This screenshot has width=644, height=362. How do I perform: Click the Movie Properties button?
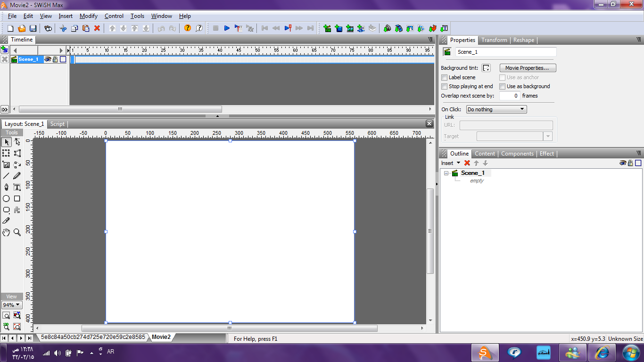click(528, 68)
